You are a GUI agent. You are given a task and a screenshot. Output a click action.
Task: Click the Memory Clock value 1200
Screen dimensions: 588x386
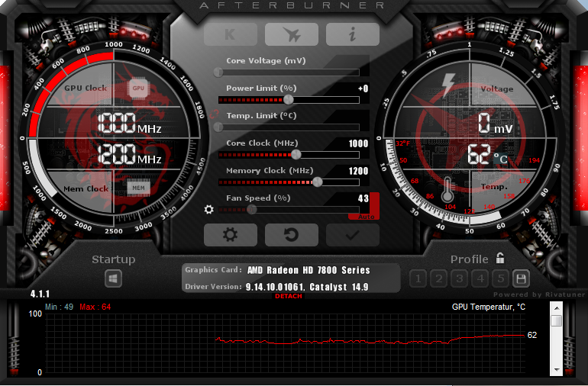click(358, 172)
